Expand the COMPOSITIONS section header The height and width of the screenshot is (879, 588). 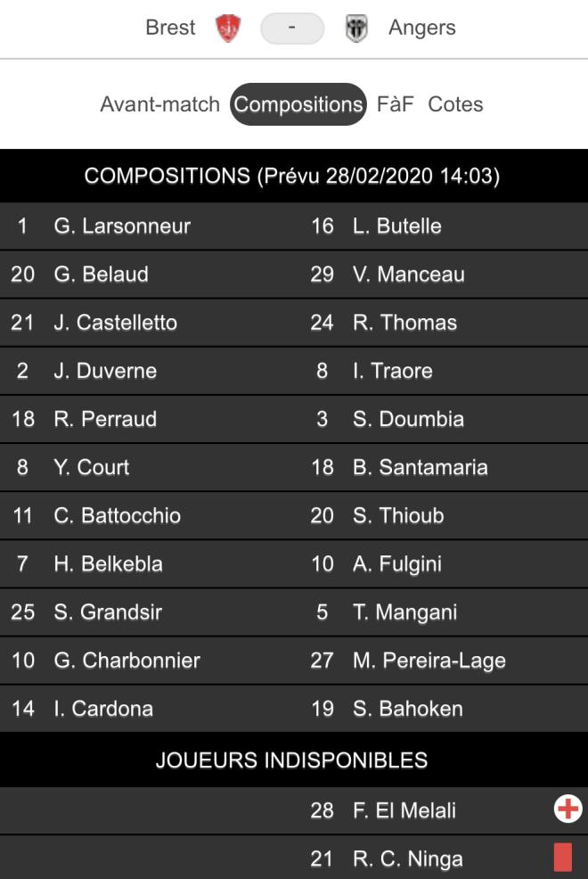click(x=294, y=177)
